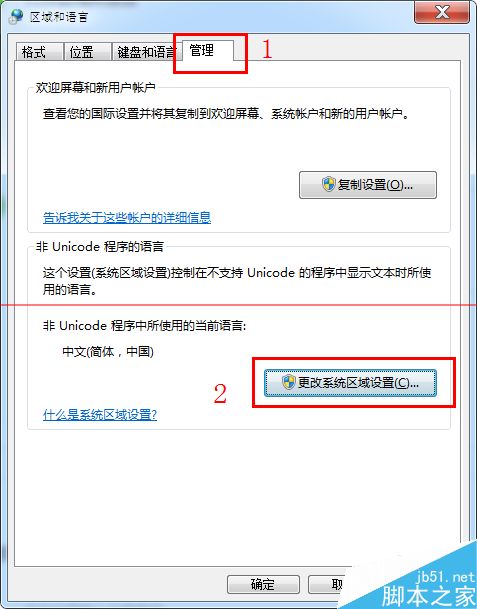Open 更改系统区域设置(C)... dialog
The image size is (477, 609).
350,383
